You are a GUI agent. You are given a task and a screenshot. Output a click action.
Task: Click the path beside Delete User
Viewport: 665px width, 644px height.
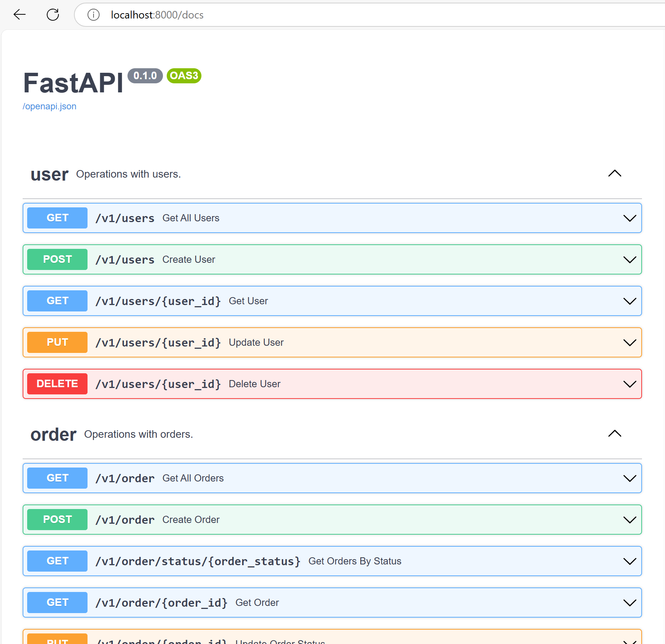pos(158,384)
